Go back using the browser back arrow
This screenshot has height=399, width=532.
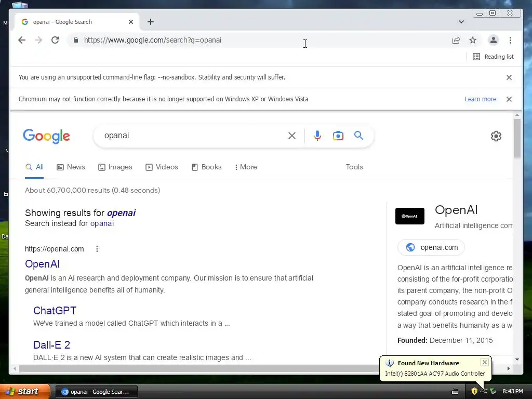(x=22, y=40)
